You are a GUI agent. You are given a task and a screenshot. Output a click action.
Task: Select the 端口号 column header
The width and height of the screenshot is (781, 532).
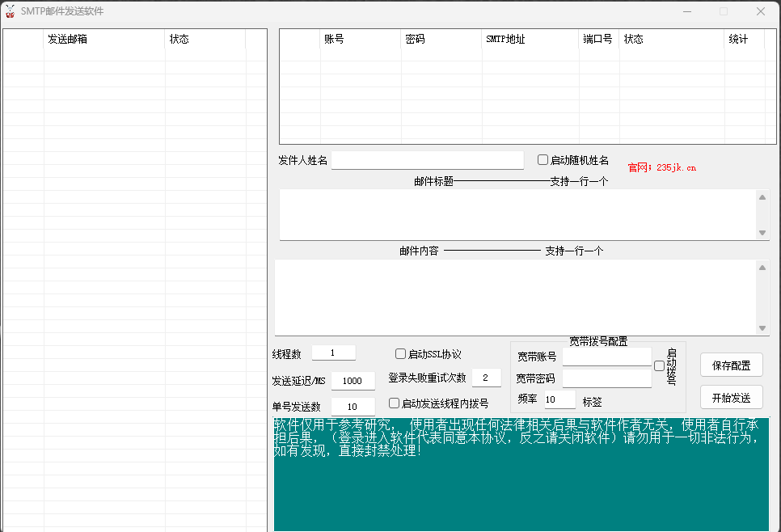pos(598,39)
